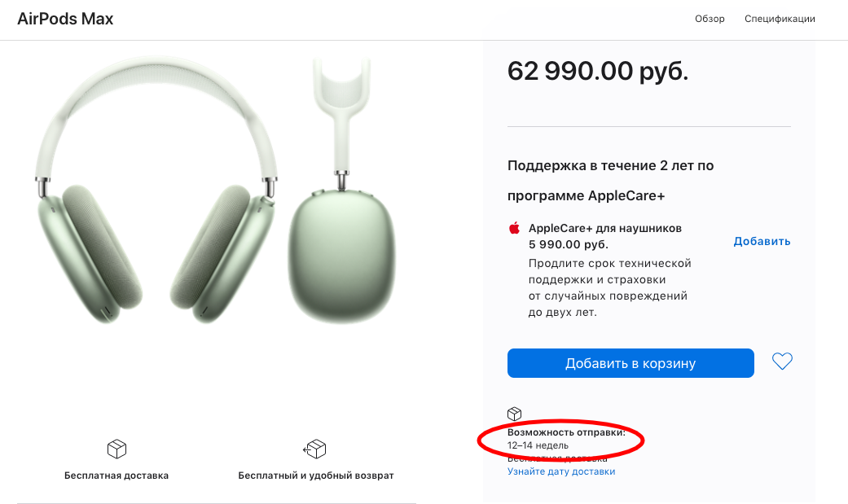Image resolution: width=848 pixels, height=504 pixels.
Task: Click the Бесплатный и удобный возврат label
Action: coord(316,476)
